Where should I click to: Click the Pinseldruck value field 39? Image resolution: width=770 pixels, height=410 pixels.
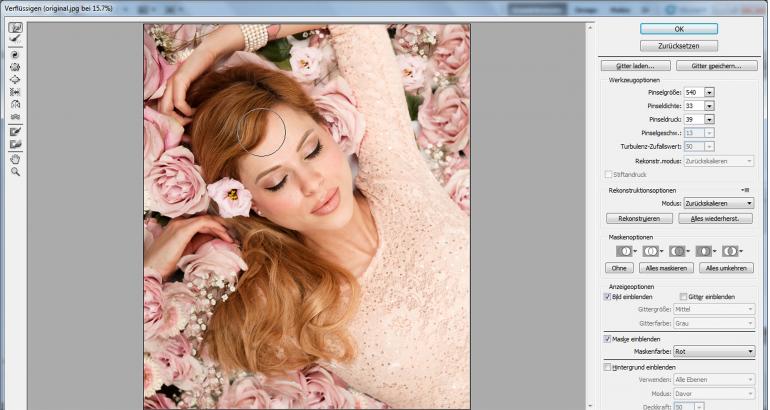coord(694,119)
